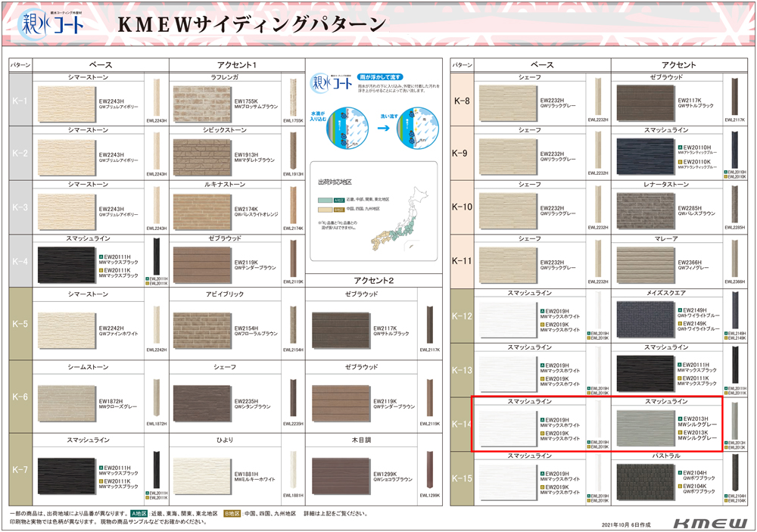Viewport: 757px width, 532px height.
Task: Select the black スマッシュライン swatch in row K-4
Action: 67,266
